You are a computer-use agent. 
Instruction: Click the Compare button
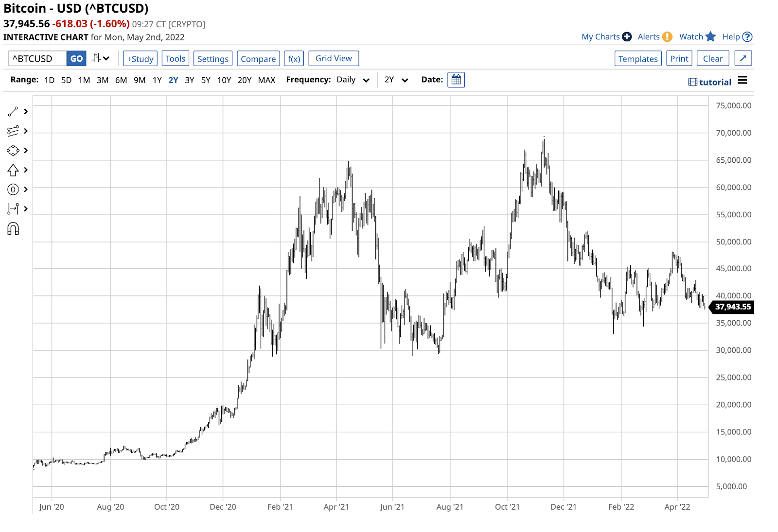[x=258, y=58]
